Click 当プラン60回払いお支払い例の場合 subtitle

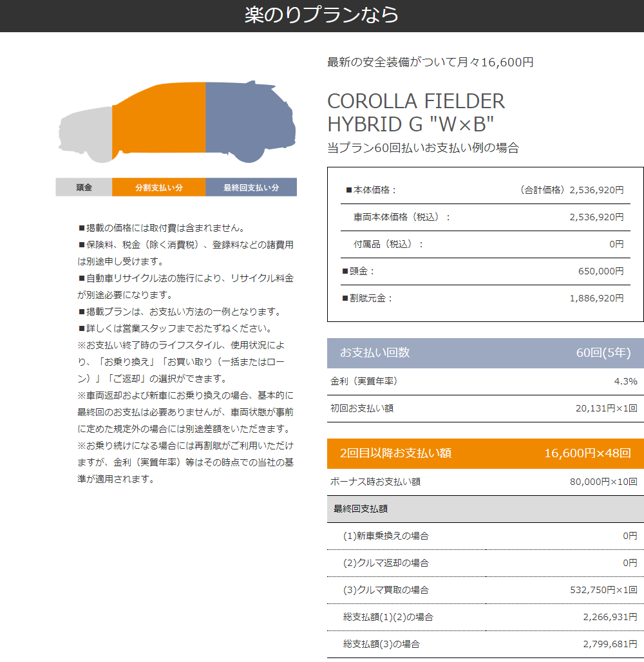[423, 147]
